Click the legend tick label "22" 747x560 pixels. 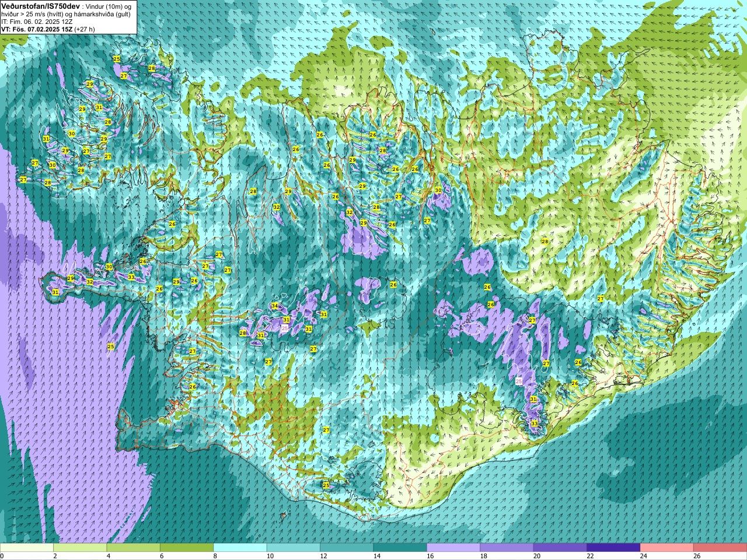[590, 556]
